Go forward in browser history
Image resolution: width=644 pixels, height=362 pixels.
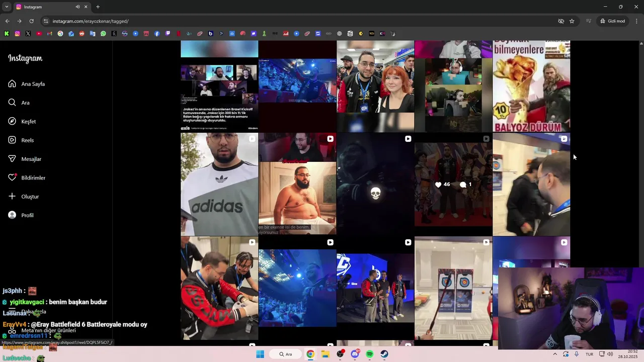pyautogui.click(x=19, y=21)
